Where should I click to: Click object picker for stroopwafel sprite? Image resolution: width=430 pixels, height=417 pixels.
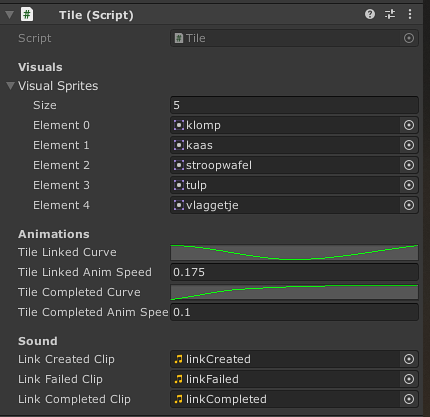tap(409, 165)
